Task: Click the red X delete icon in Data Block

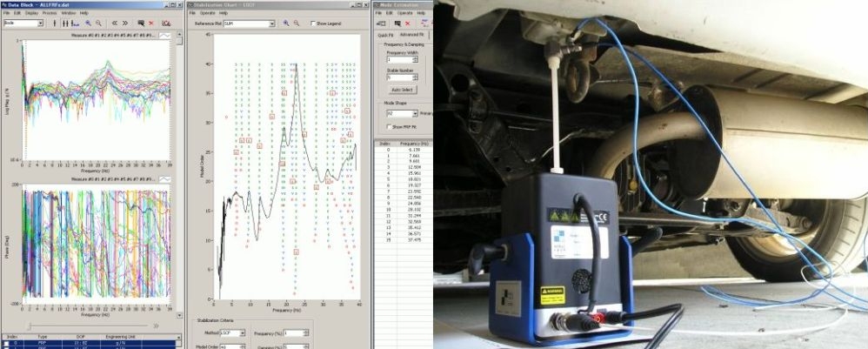Action: [151, 23]
